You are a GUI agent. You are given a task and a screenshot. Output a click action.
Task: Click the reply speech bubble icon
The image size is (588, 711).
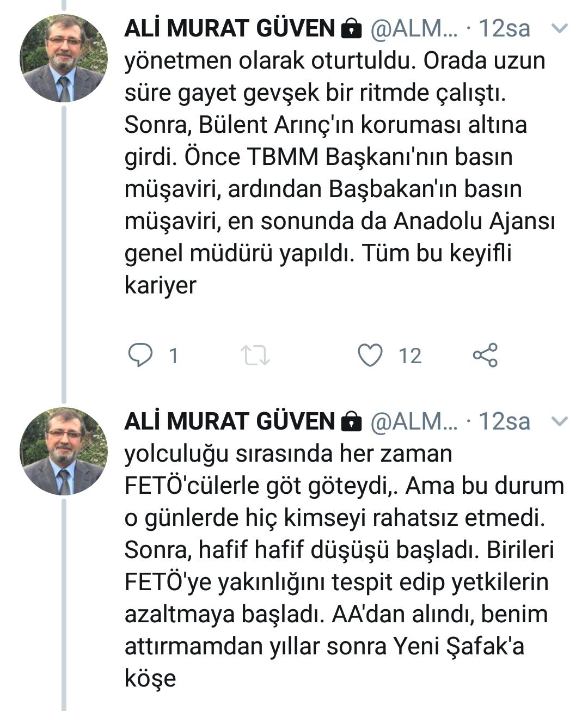tap(140, 355)
